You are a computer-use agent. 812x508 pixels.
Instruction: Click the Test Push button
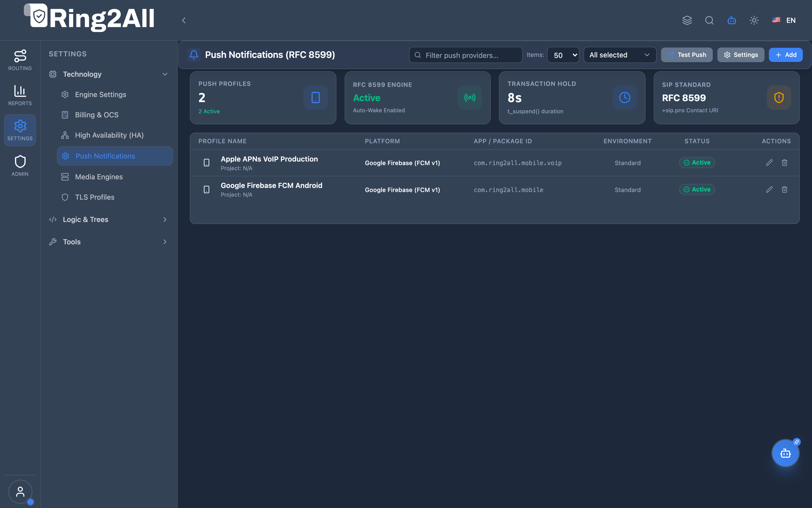[x=686, y=55]
